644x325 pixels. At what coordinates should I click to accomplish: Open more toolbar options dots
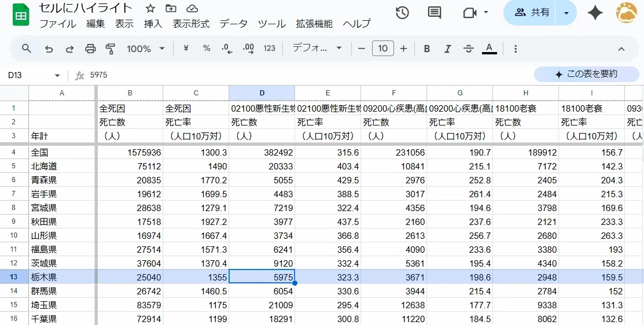point(516,49)
